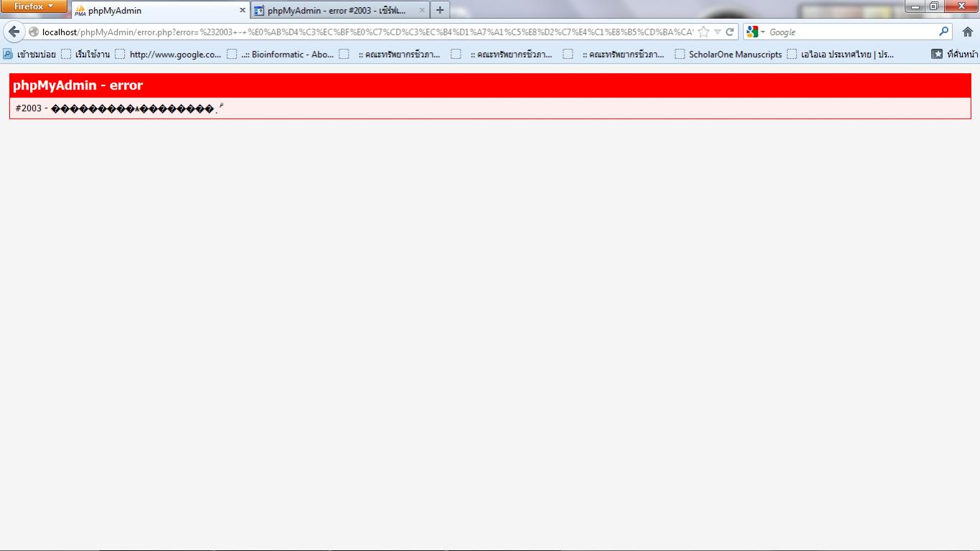The width and height of the screenshot is (980, 551).
Task: Switch to the phpMyAdmin - error #2003 tab
Action: click(341, 11)
